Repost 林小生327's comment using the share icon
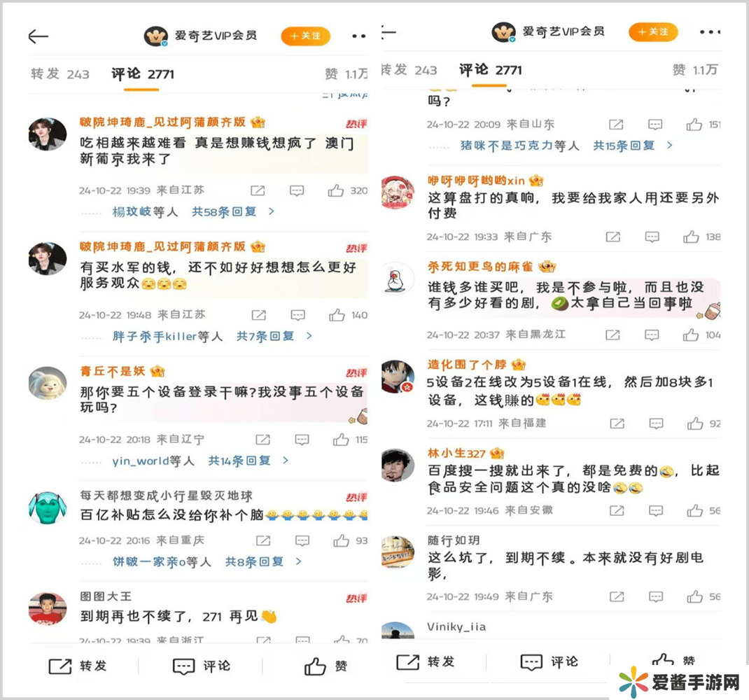The width and height of the screenshot is (749, 700). point(617,511)
